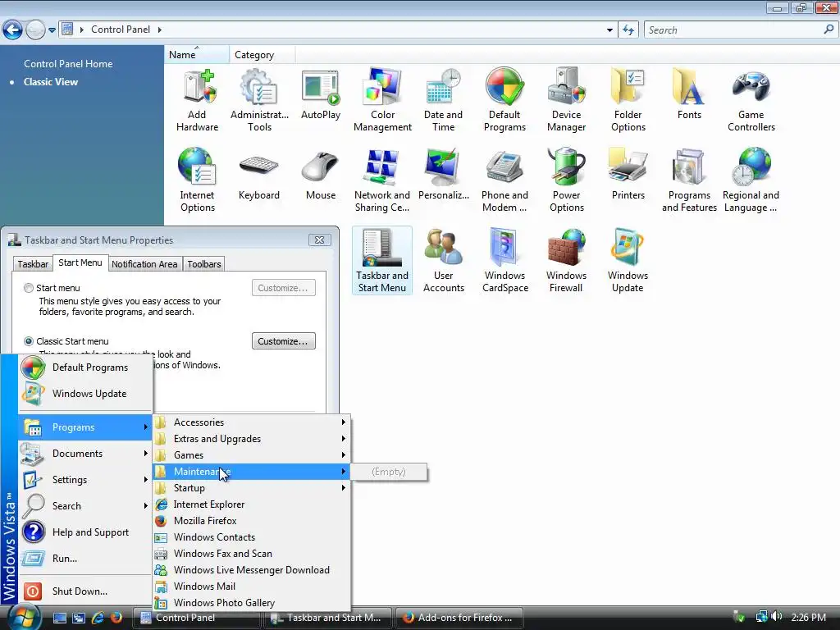Choose Shut Down in Start menu

85,591
